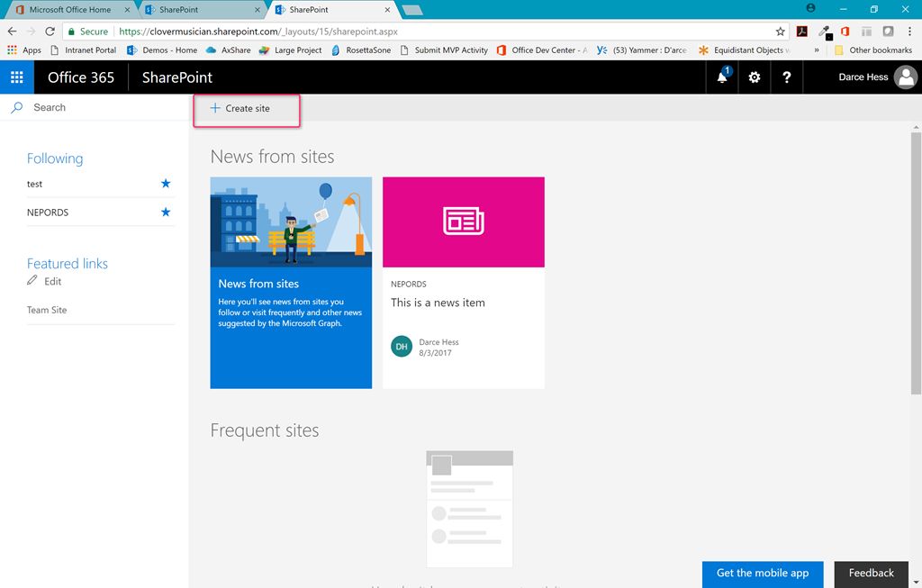Screen dimensions: 922x588
Task: Click the browser address bar URL
Action: tap(258, 32)
